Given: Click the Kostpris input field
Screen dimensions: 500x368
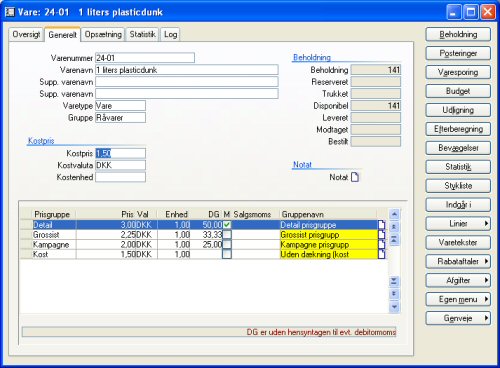Looking at the screenshot, I should 120,153.
